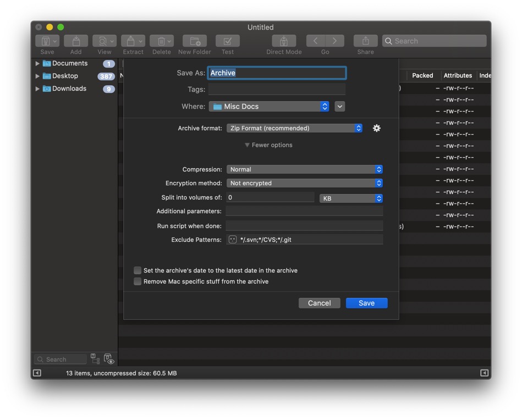Image resolution: width=522 pixels, height=420 pixels.
Task: Open Extract toolbar dropdown arrow
Action: (x=140, y=41)
